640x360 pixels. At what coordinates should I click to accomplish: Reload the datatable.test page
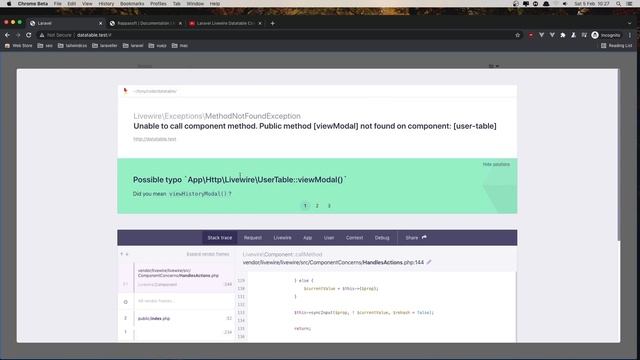click(29, 35)
